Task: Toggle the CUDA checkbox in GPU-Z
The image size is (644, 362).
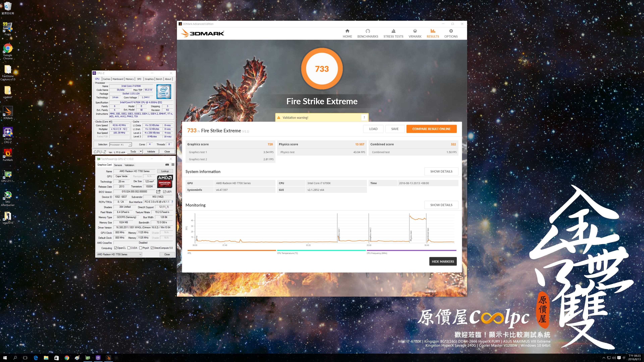Action: (x=129, y=248)
